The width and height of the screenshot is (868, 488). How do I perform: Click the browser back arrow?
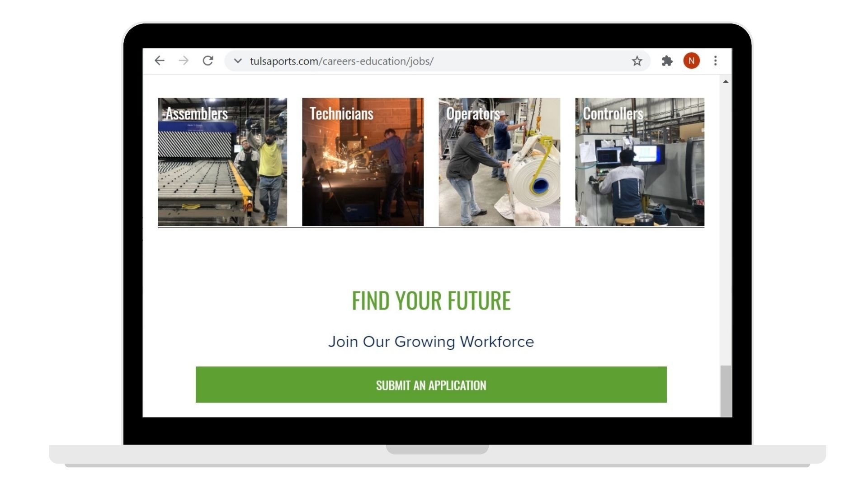click(x=159, y=61)
